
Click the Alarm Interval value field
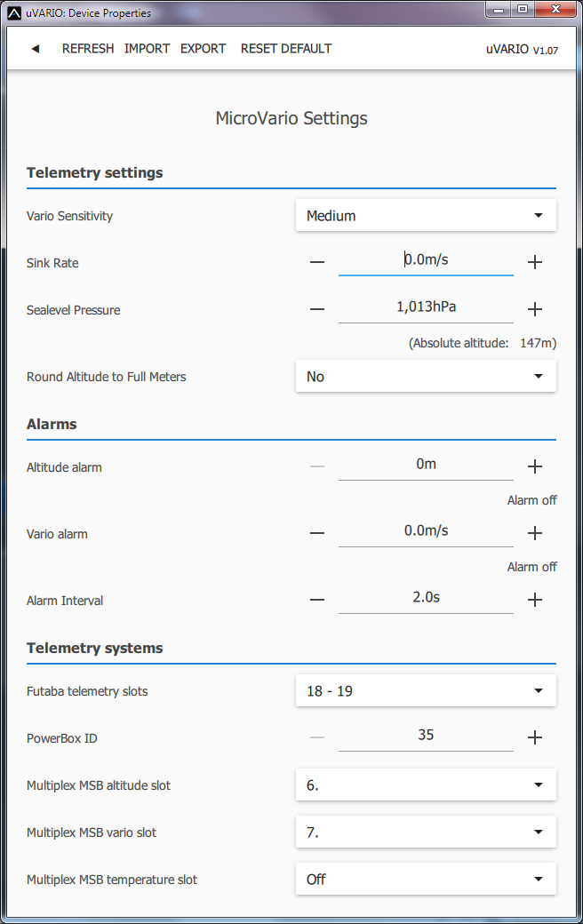[426, 598]
